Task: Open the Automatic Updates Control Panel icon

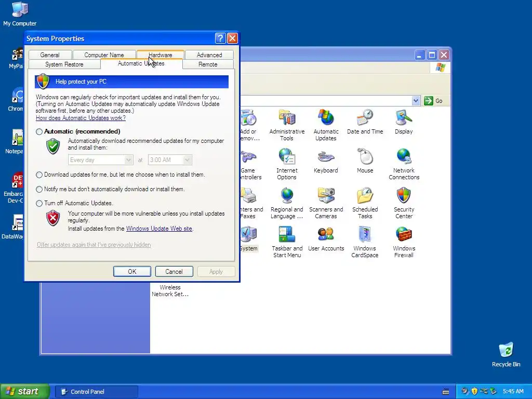Action: (x=326, y=125)
